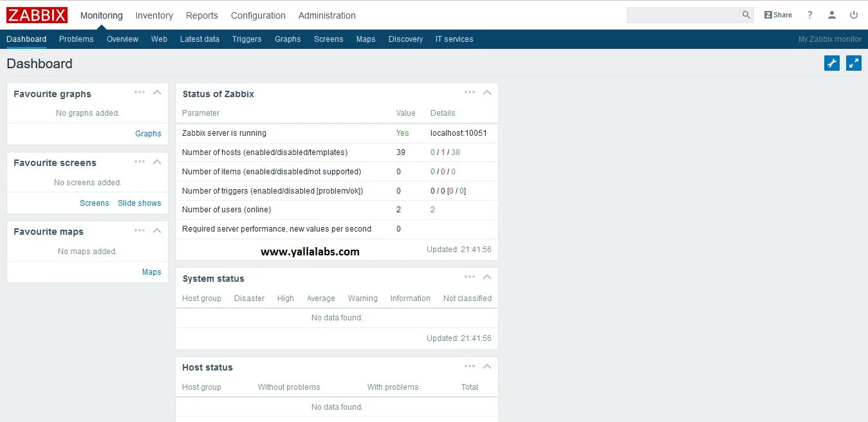Click the dashboard configuration wrench icon
868x422 pixels.
coord(832,63)
